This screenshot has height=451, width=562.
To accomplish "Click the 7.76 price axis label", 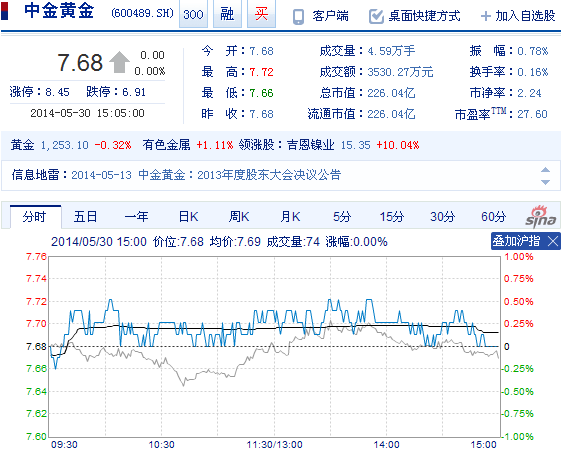I will click(x=37, y=257).
